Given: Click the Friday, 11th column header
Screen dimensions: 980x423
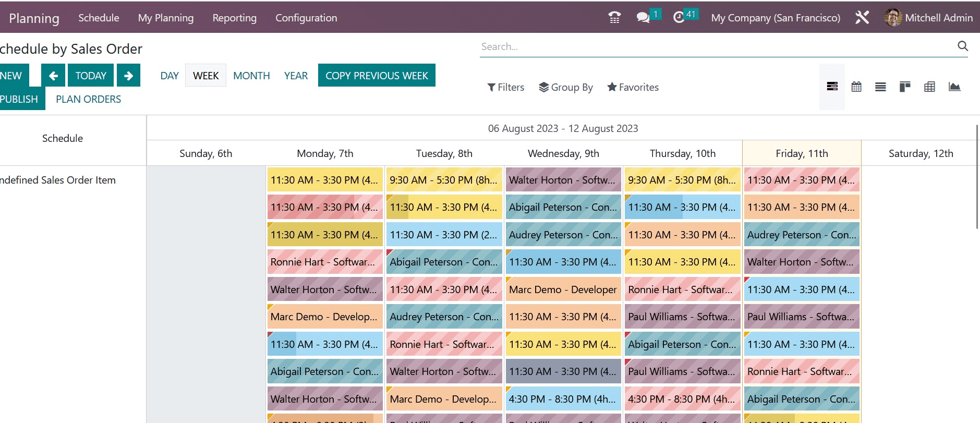Looking at the screenshot, I should (x=802, y=153).
